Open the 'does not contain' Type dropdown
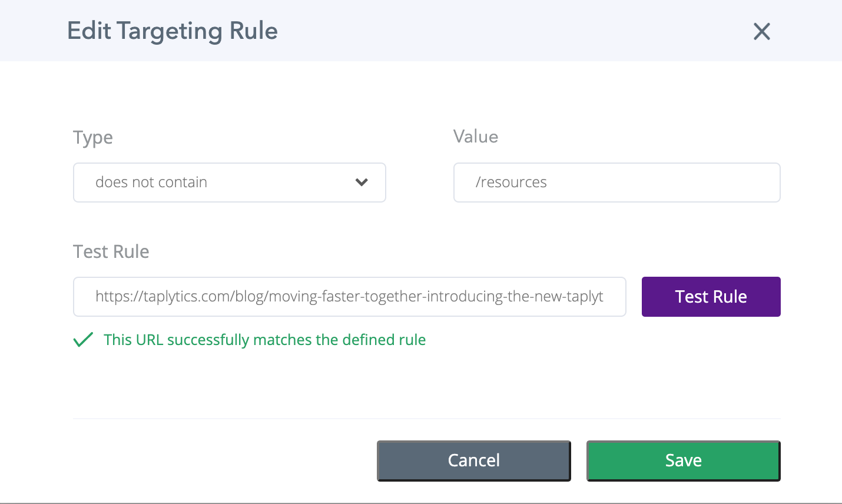Screen dimensions: 842x504 pos(230,183)
